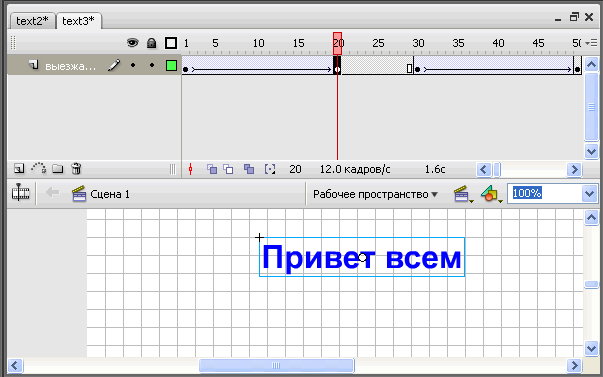This screenshot has height=377, width=603.
Task: Click frame 40 on the timeline ruler
Action: pyautogui.click(x=498, y=43)
